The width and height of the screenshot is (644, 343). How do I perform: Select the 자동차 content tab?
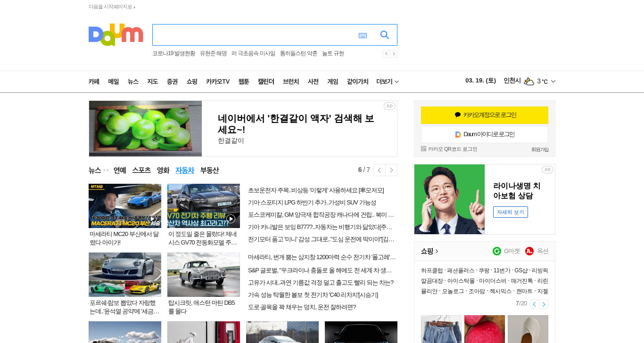185,170
